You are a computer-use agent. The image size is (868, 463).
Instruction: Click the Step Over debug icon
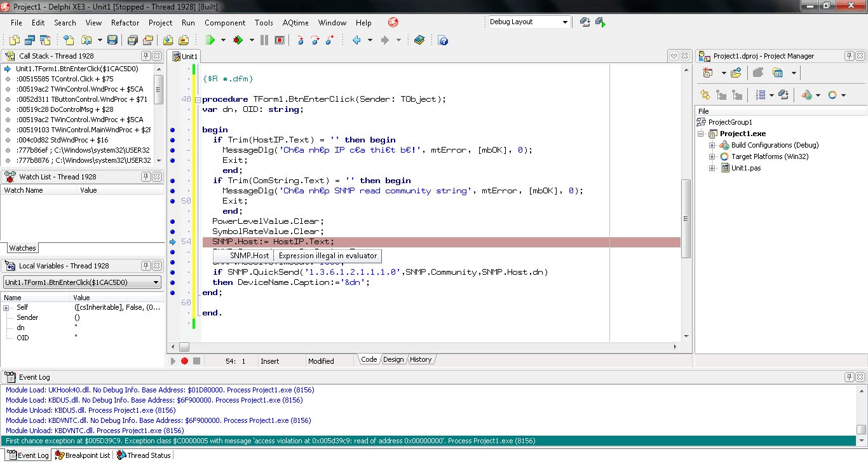[x=316, y=40]
